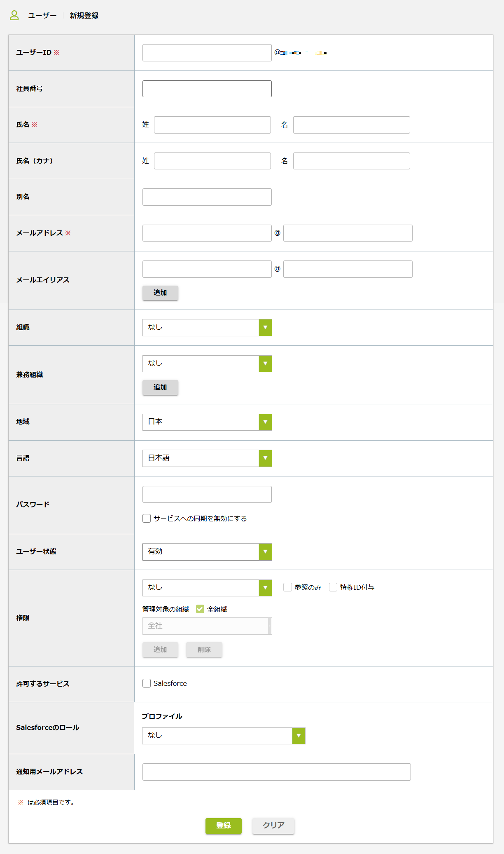This screenshot has height=854, width=504.
Task: Check サービスへの同期を無効にする checkbox
Action: 147,518
